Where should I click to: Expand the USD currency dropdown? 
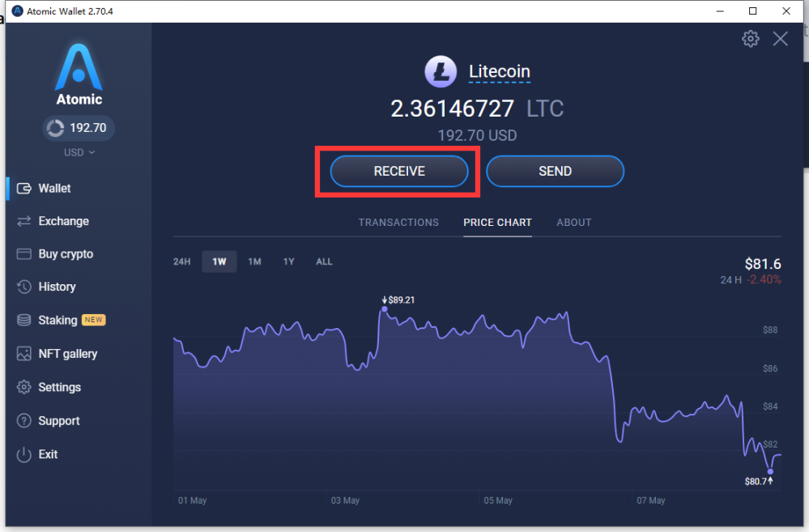[x=79, y=152]
